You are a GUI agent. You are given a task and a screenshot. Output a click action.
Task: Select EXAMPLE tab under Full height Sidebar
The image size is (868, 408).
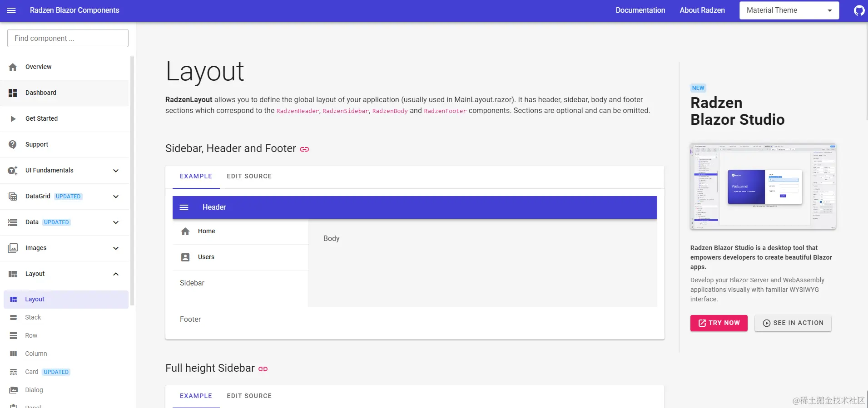196,396
